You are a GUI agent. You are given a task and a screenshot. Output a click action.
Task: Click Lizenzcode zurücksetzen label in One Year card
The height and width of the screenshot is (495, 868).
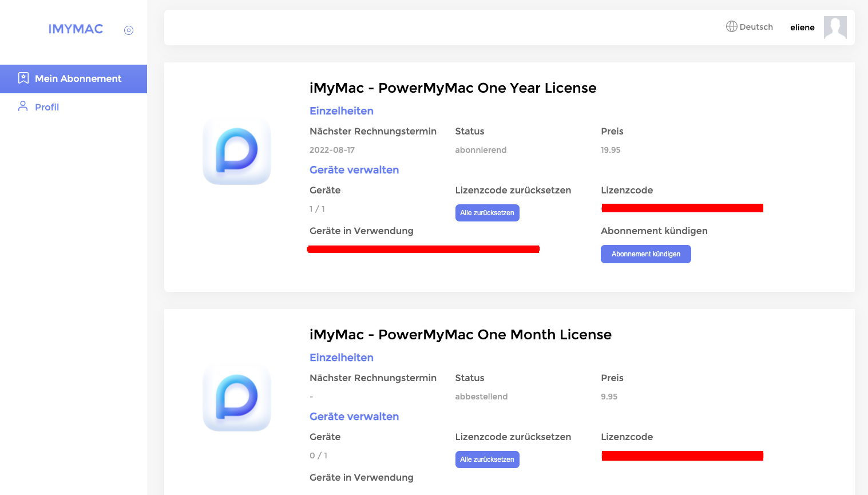pyautogui.click(x=513, y=191)
